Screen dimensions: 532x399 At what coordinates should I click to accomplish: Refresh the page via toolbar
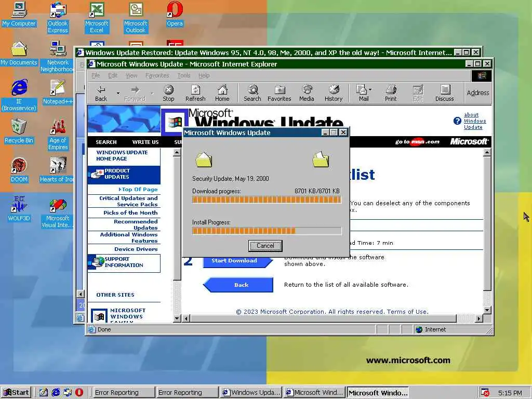[195, 94]
